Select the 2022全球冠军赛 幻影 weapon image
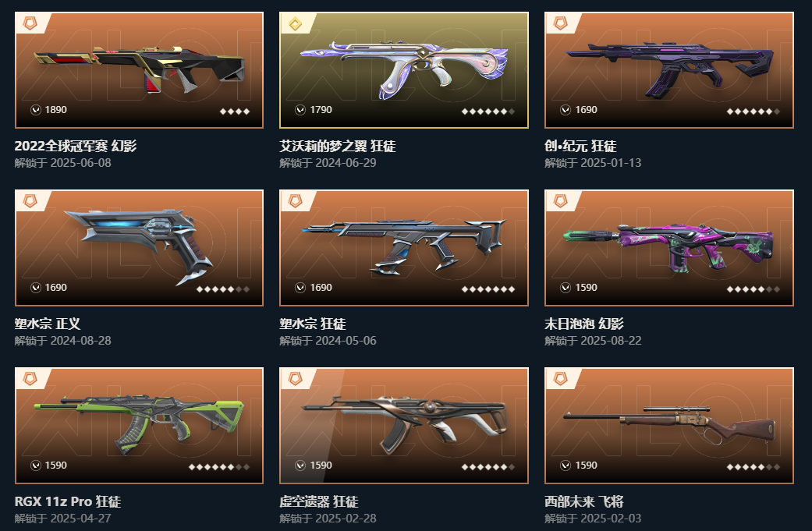 point(139,69)
